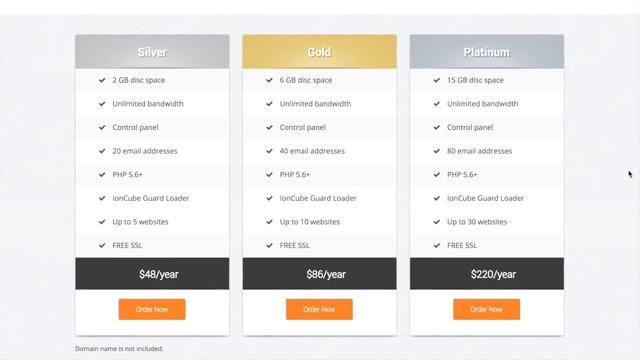Click checkmark beside Silver IonCube Guard Loader
Image resolution: width=640 pixels, height=360 pixels.
pos(102,198)
